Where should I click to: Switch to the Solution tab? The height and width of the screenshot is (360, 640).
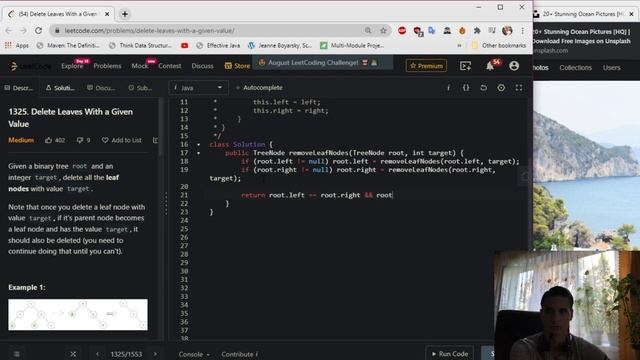[60, 88]
